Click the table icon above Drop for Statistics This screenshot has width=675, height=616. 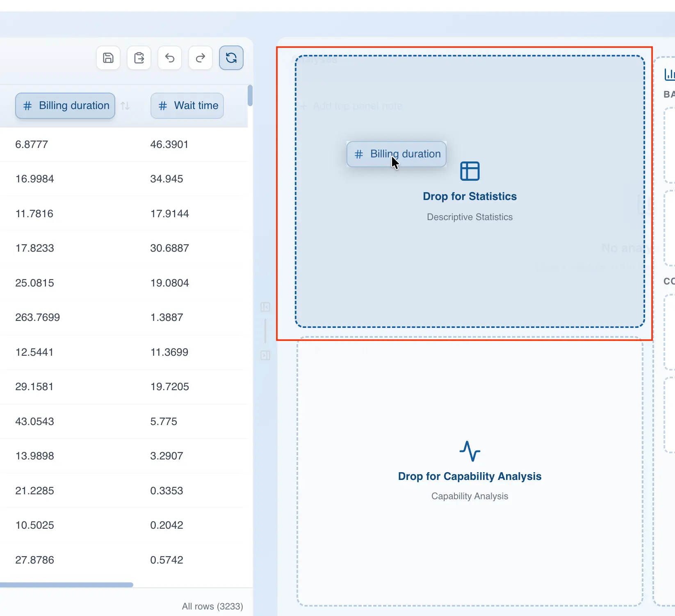470,171
